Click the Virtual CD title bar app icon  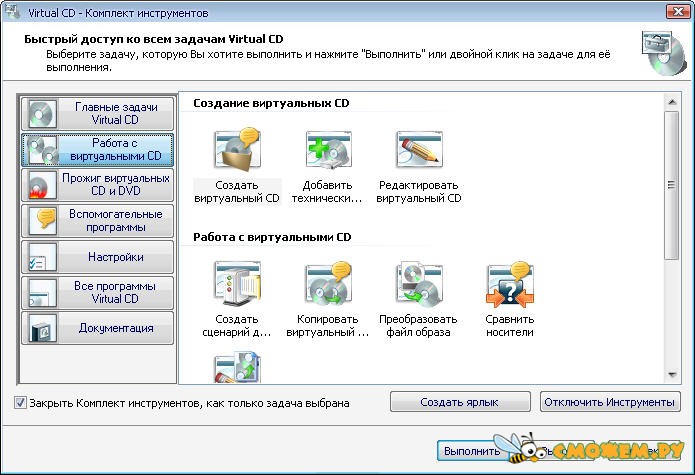pyautogui.click(x=12, y=11)
